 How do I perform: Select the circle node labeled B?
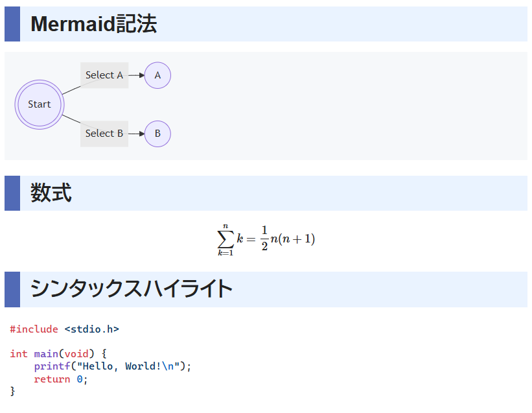click(157, 134)
